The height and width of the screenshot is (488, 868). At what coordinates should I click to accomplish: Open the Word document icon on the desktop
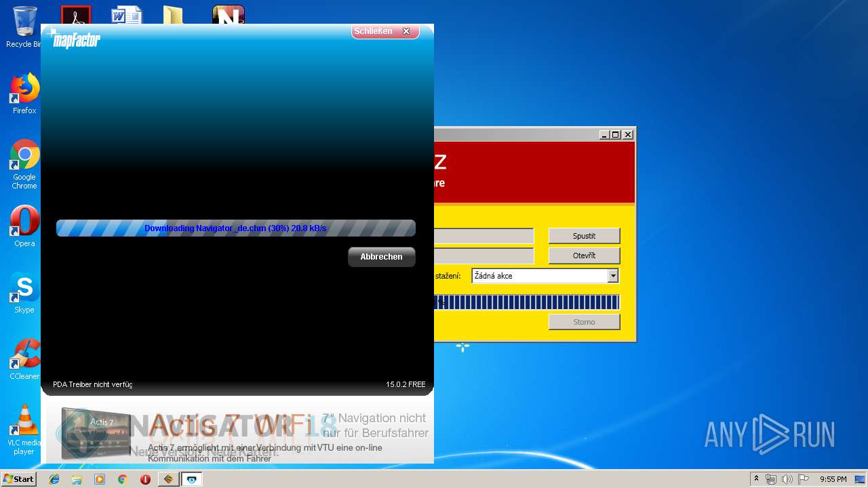[126, 15]
